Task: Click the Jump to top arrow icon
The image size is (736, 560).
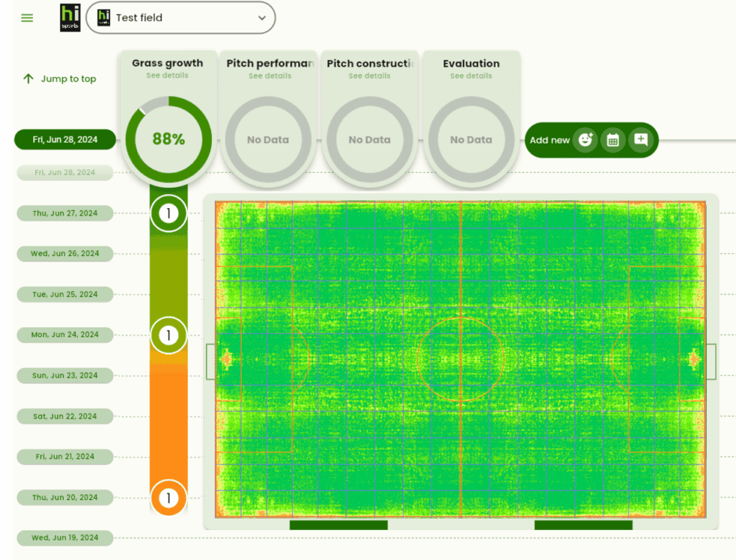Action: 28,78
